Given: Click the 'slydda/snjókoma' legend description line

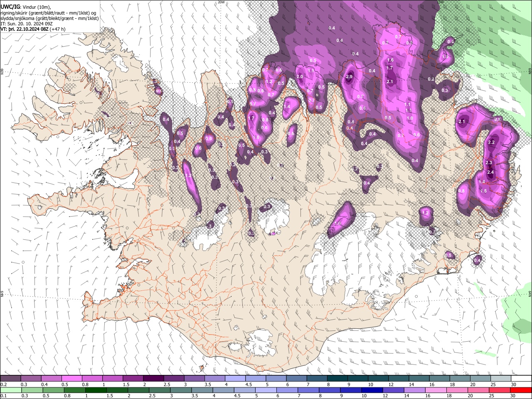Looking at the screenshot, I should coord(49,18).
